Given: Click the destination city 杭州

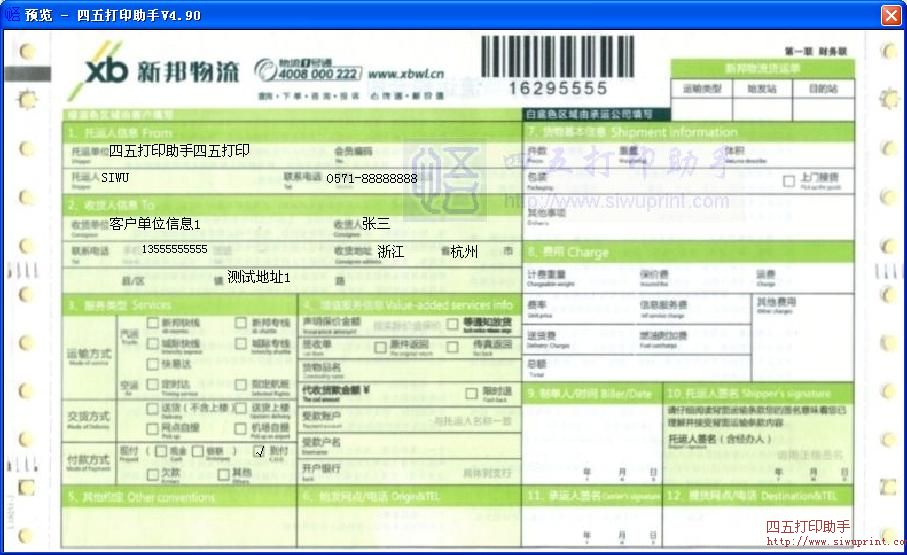Looking at the screenshot, I should point(464,252).
